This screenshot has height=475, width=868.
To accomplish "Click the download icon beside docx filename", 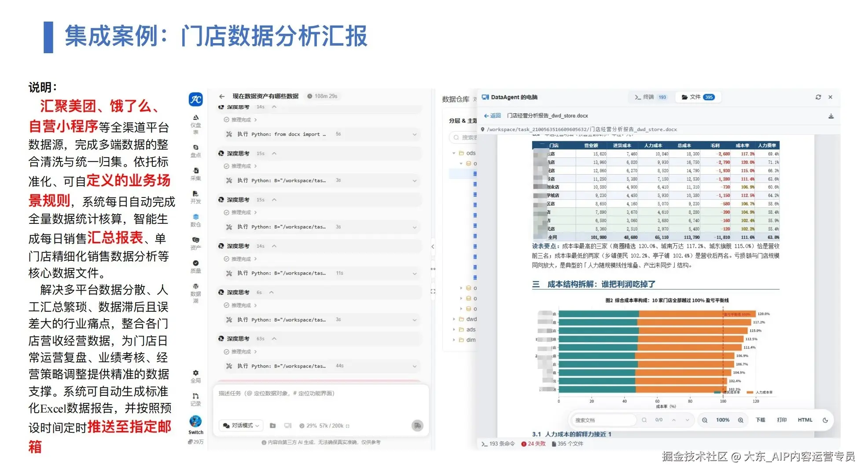I will [831, 116].
